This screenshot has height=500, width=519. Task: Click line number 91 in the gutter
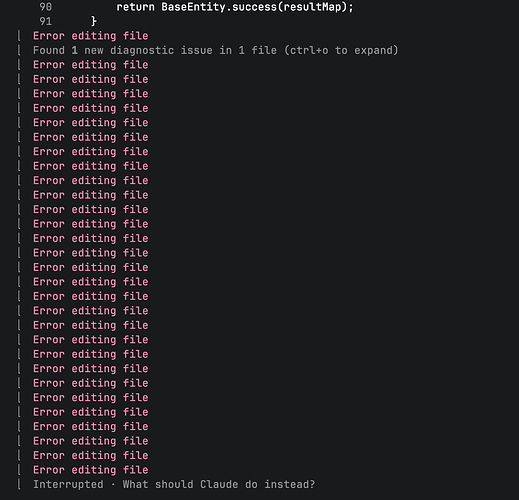tap(46, 21)
